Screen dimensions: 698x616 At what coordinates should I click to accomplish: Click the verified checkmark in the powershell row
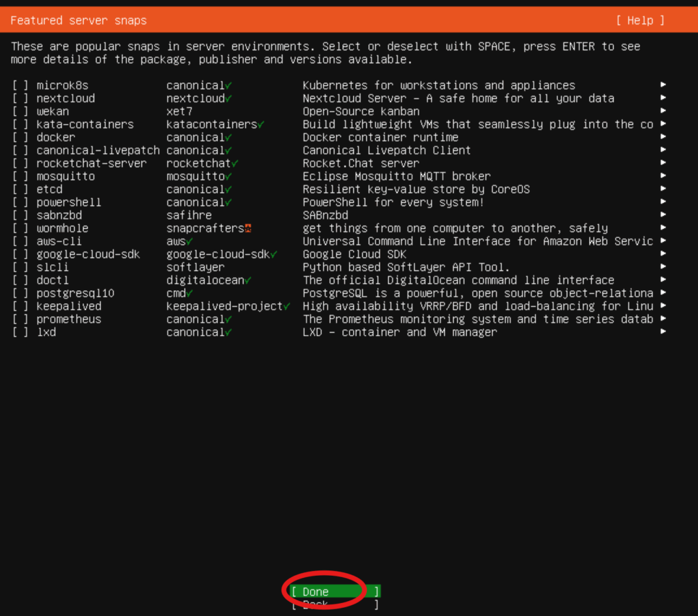pyautogui.click(x=228, y=202)
